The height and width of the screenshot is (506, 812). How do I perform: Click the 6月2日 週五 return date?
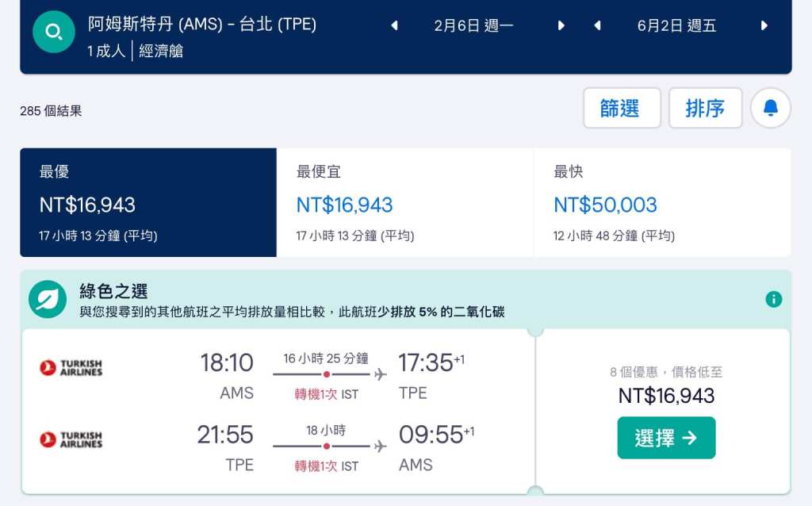pos(676,25)
